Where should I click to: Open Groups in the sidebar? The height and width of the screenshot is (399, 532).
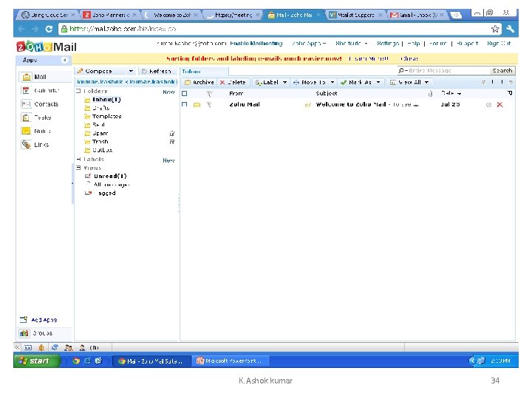[x=36, y=333]
